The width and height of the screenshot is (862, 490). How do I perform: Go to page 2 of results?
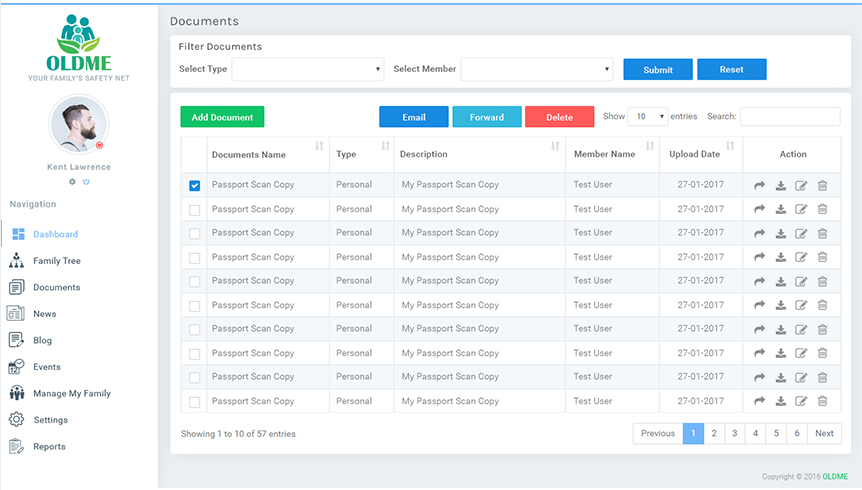coord(714,433)
